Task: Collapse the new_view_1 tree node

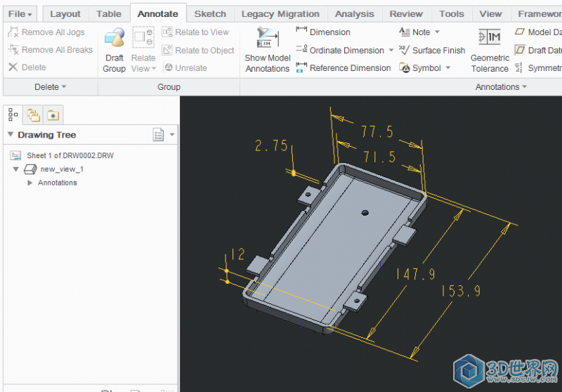Action: click(16, 169)
